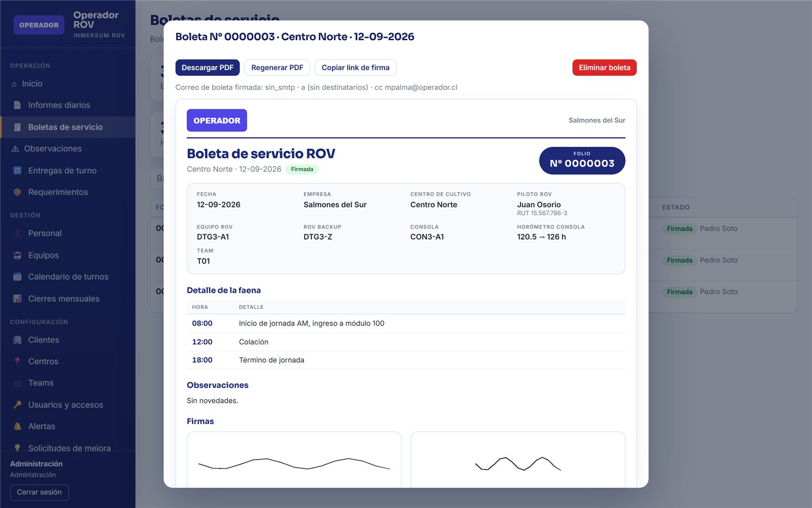Click the Equipos sidebar icon
812x508 pixels.
17,256
